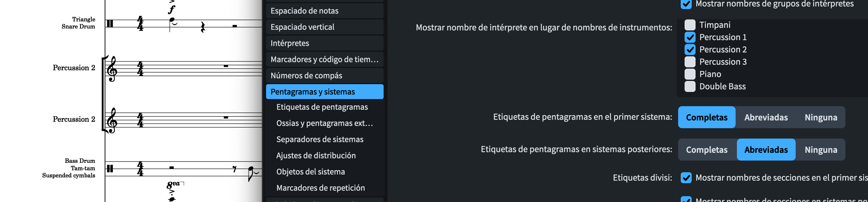Toggle divisi section names in first system
This screenshot has width=868, height=202.
click(x=686, y=178)
